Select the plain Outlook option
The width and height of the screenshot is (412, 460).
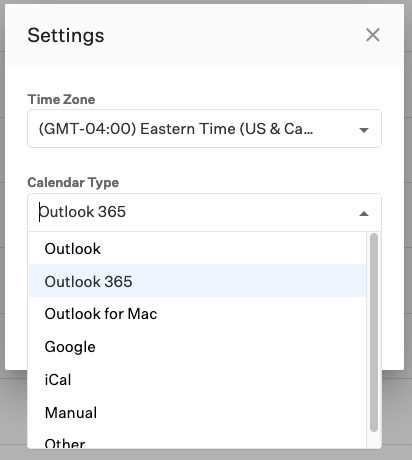[x=197, y=249]
